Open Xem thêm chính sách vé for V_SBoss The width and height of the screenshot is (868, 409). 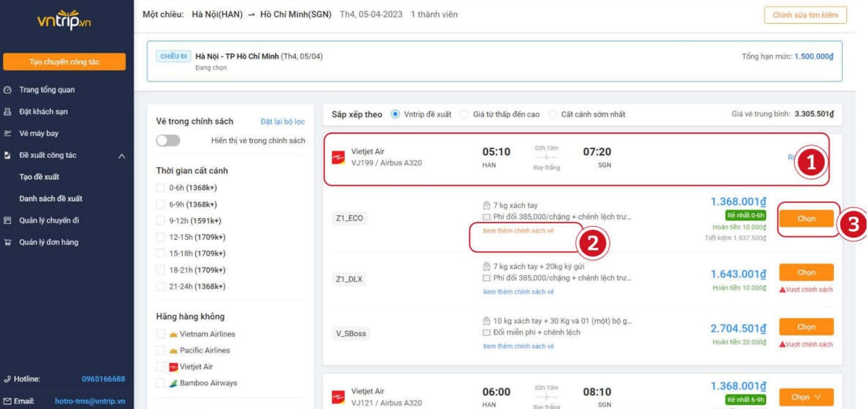coord(518,347)
